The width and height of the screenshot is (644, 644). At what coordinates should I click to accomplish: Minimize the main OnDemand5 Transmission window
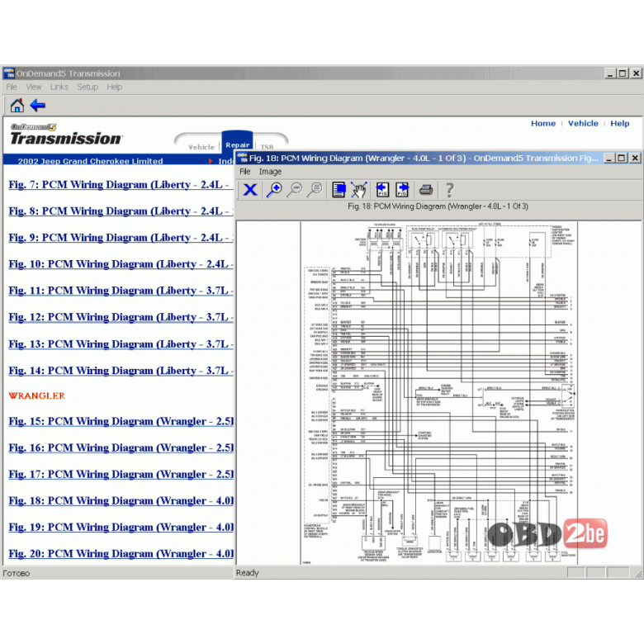coord(610,73)
